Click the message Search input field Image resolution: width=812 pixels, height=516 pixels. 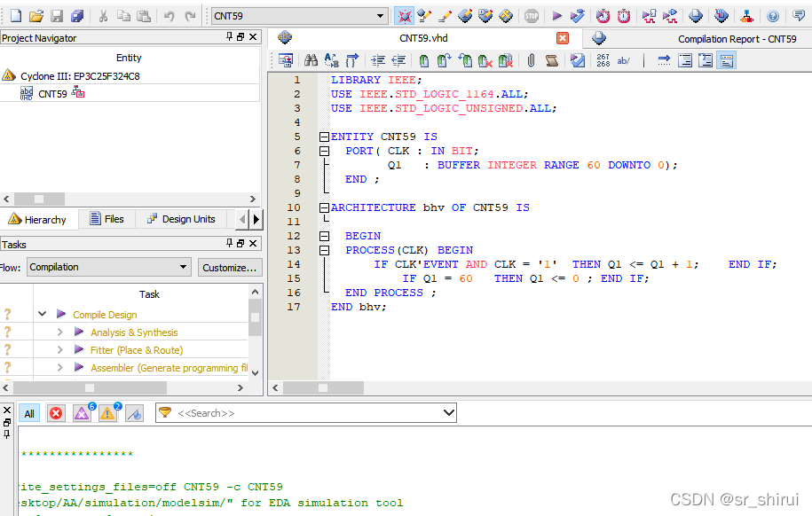(x=308, y=413)
